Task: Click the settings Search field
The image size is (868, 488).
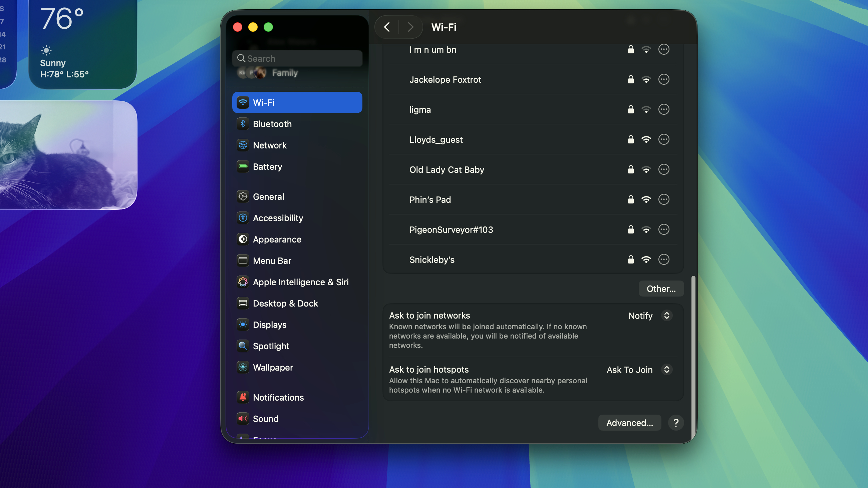Action: coord(297,59)
